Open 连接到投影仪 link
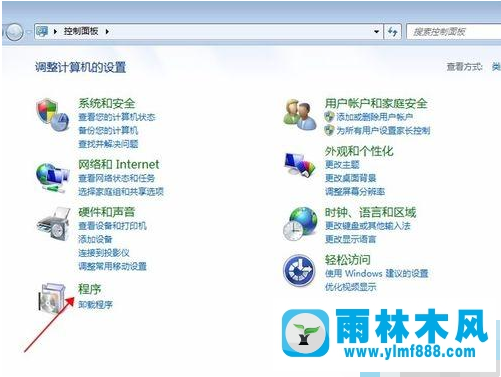 (x=104, y=253)
